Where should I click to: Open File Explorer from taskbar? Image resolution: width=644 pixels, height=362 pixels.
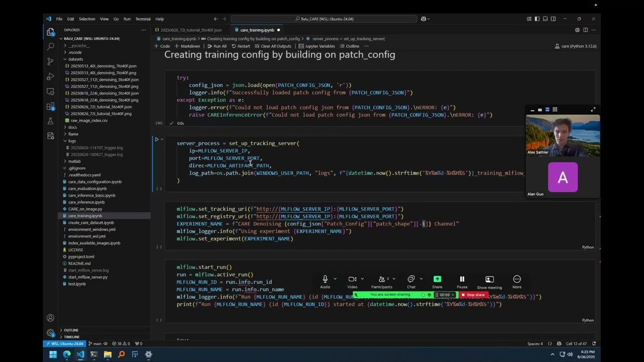[x=108, y=354]
